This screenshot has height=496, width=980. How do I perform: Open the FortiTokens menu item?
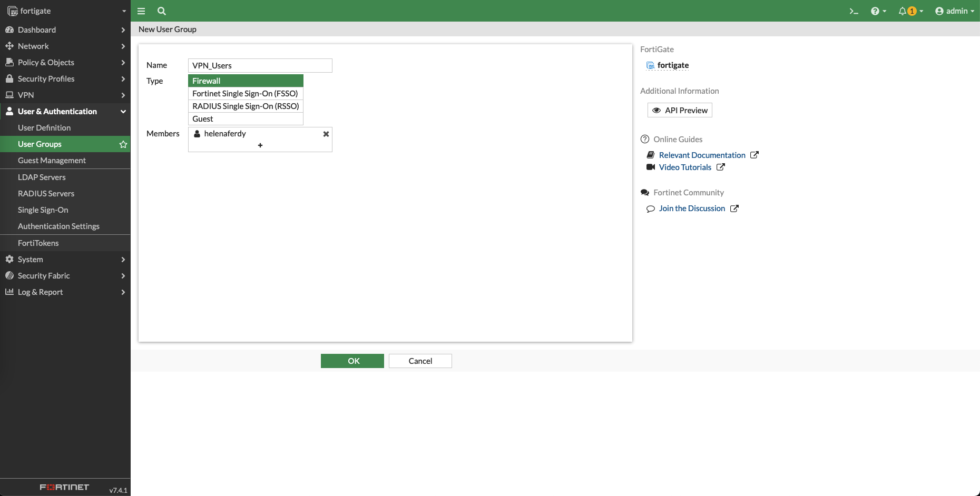pyautogui.click(x=38, y=243)
